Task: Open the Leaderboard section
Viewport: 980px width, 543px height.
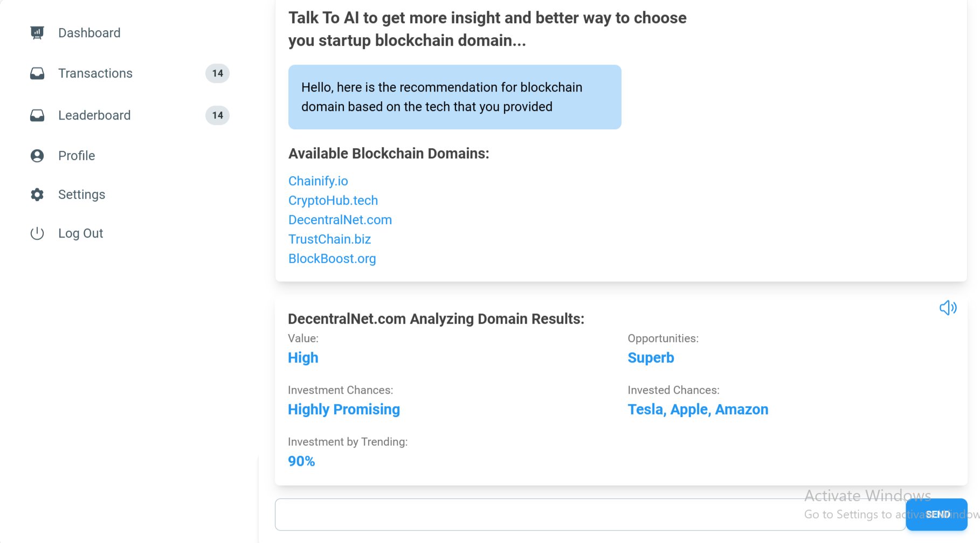Action: [94, 115]
